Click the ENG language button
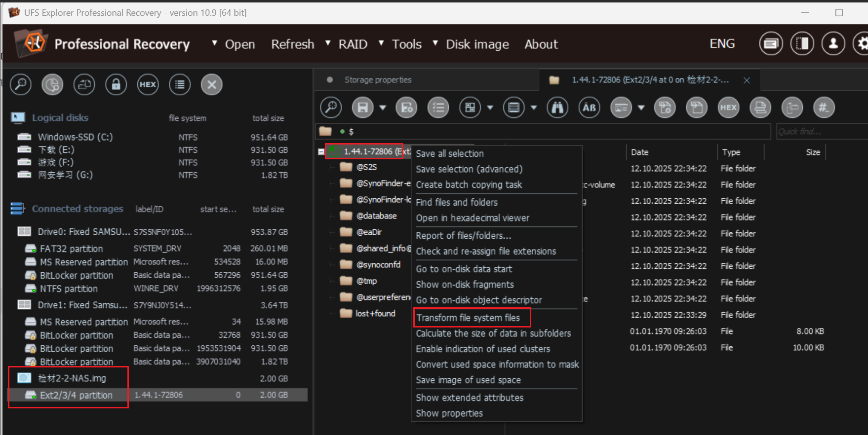Screen dimensions: 868x435 pos(722,44)
